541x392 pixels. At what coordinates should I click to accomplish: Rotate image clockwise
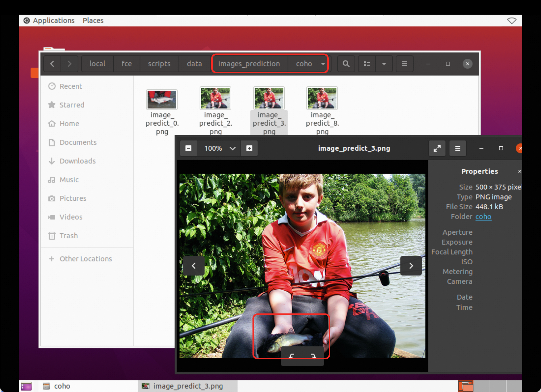pos(313,355)
